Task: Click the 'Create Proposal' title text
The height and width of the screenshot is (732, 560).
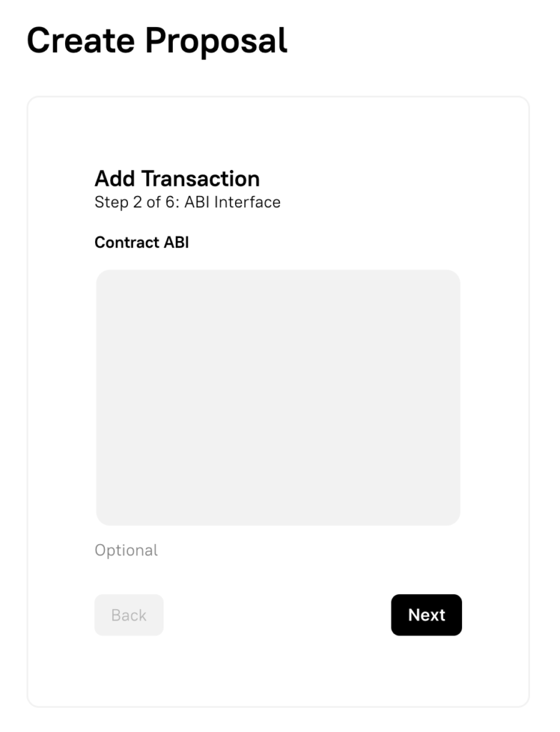Action: click(157, 41)
